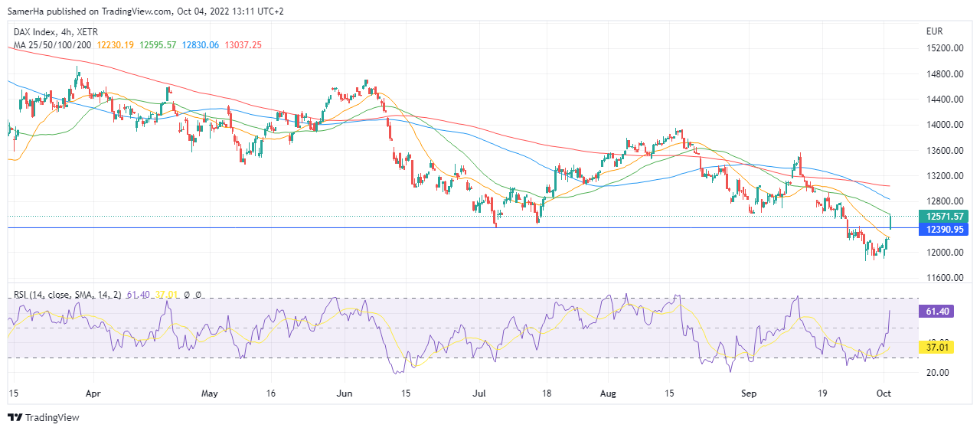The width and height of the screenshot is (980, 431).
Task: Click the 15200.00 price axis label
Action: coord(944,48)
